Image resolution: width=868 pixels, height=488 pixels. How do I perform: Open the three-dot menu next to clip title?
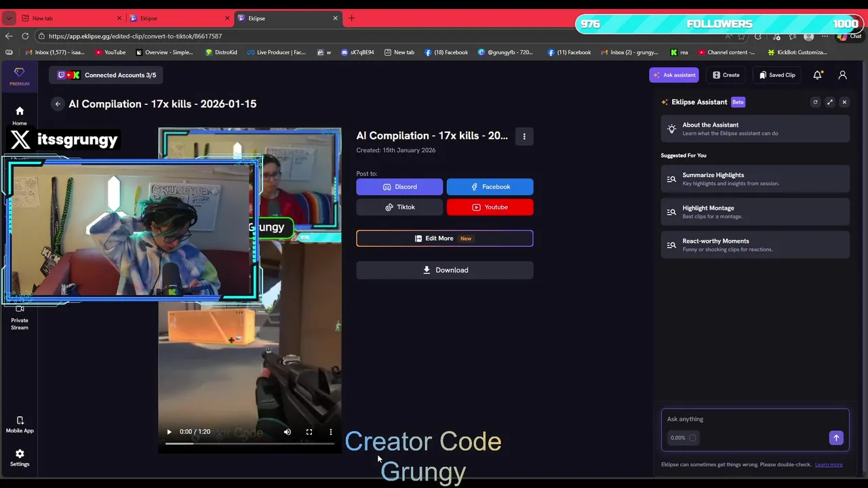tap(524, 136)
